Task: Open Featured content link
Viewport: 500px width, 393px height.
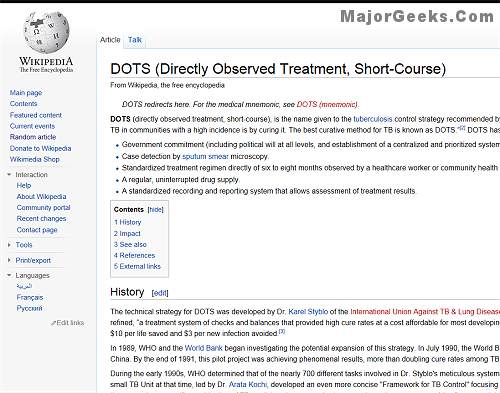Action: 36,115
